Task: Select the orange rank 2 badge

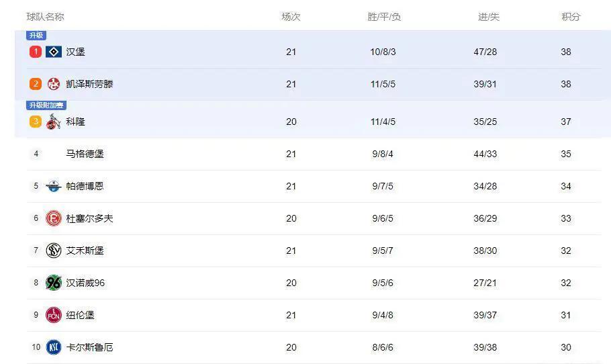Action: 36,84
